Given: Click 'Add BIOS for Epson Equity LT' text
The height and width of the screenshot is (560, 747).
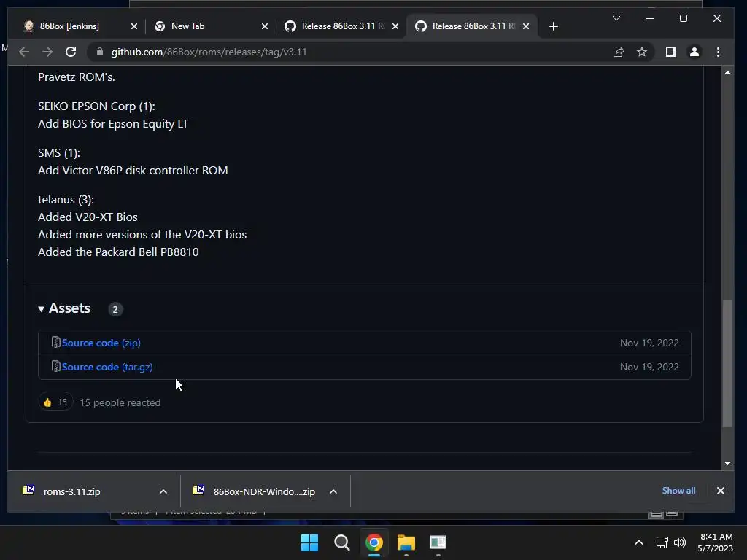Looking at the screenshot, I should (113, 124).
